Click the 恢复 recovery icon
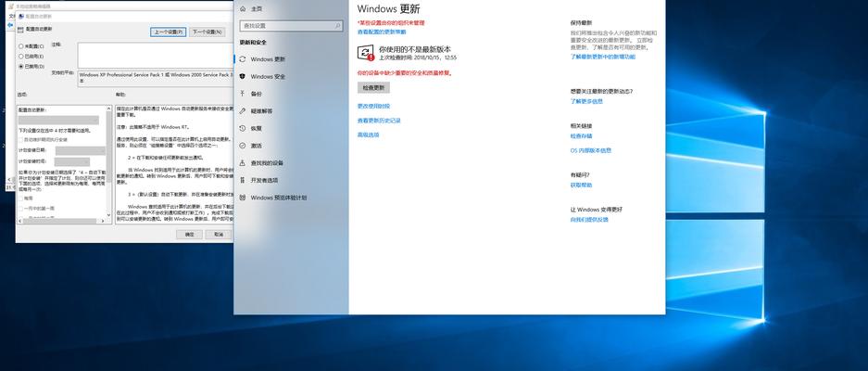The width and height of the screenshot is (868, 371). click(243, 128)
